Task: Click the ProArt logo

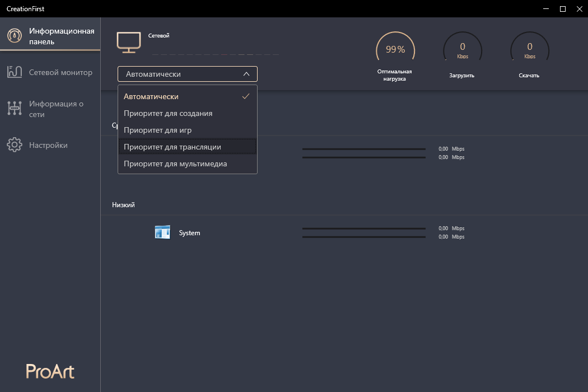Action: pyautogui.click(x=50, y=371)
